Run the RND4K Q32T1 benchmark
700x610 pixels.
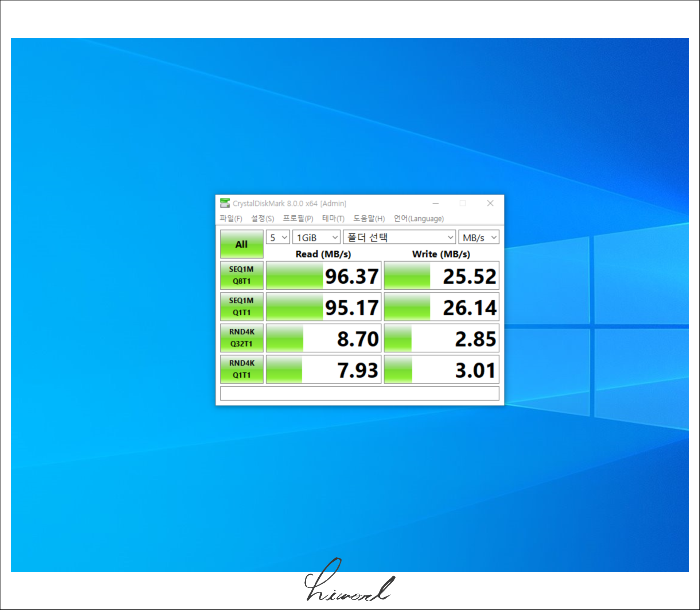click(x=241, y=338)
